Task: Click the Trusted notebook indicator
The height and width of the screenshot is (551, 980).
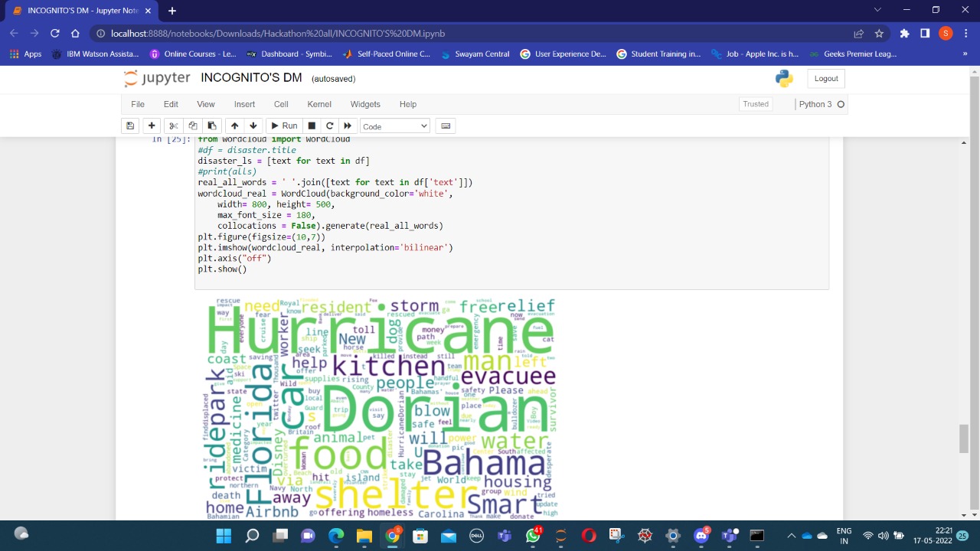Action: click(756, 104)
